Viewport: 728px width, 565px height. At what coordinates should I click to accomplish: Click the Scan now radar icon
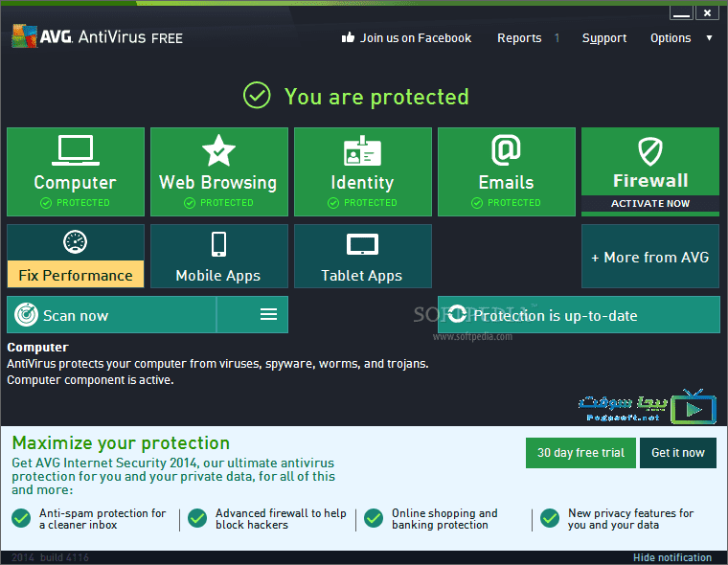point(26,315)
